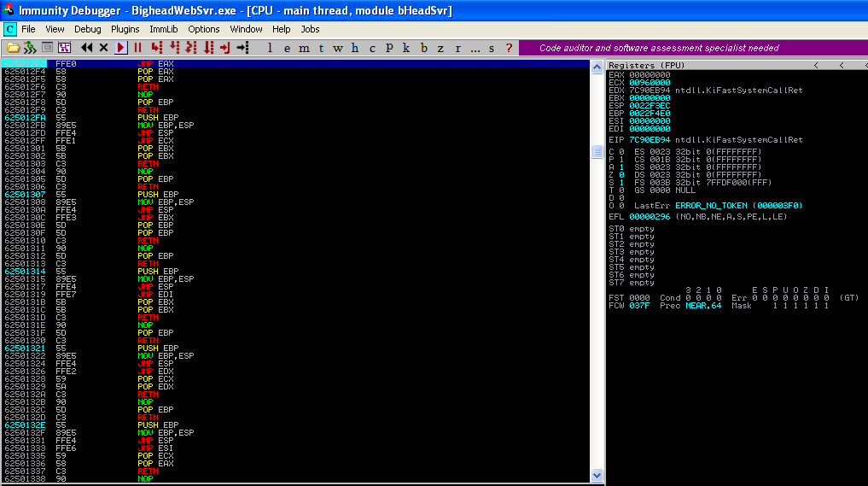Image resolution: width=868 pixels, height=486 pixels.
Task: Open memory map with the 'm' button
Action: [x=304, y=48]
